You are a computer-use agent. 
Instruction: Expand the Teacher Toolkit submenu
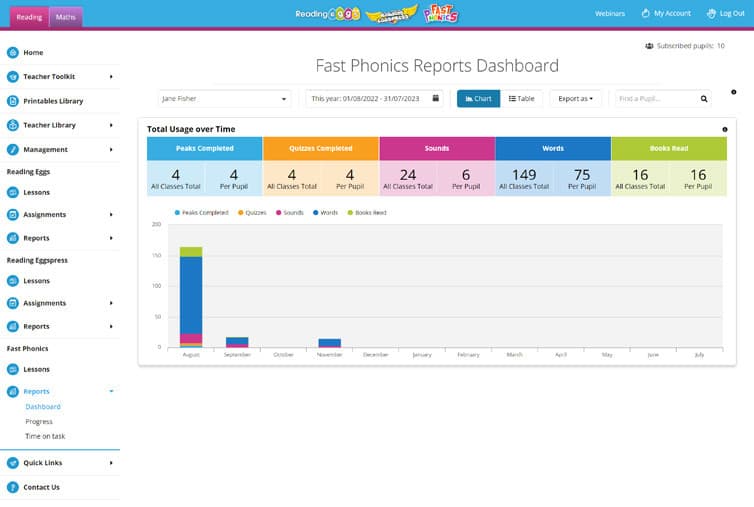coord(110,77)
